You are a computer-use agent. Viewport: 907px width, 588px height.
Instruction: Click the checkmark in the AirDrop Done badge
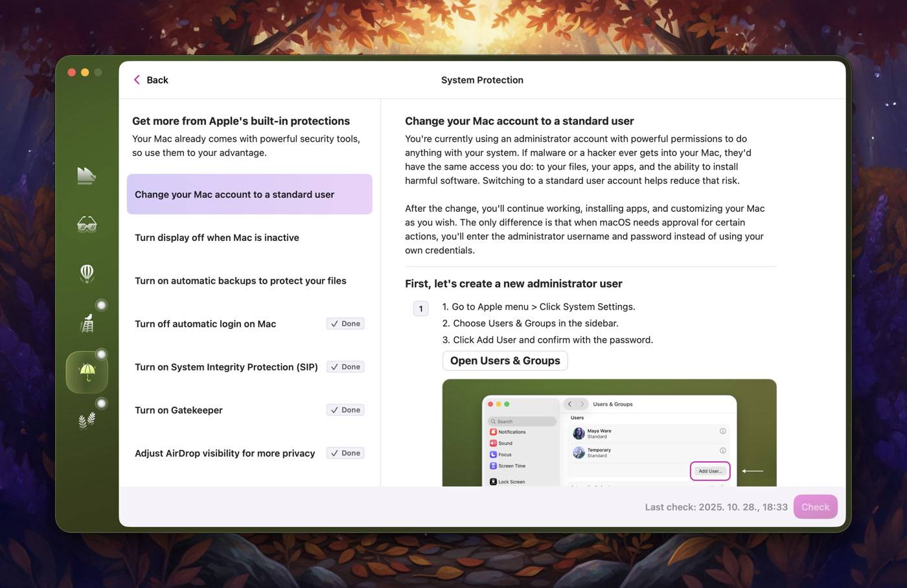coord(334,453)
